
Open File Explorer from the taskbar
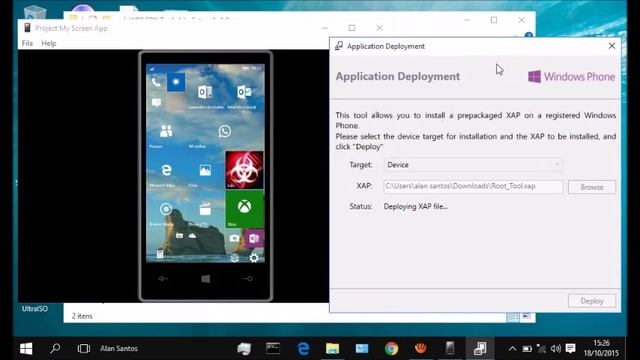point(332,348)
